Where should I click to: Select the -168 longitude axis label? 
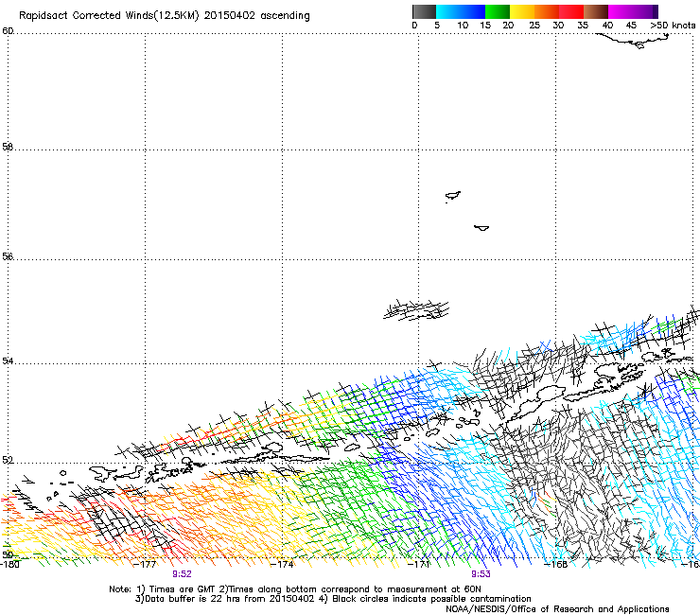point(556,565)
